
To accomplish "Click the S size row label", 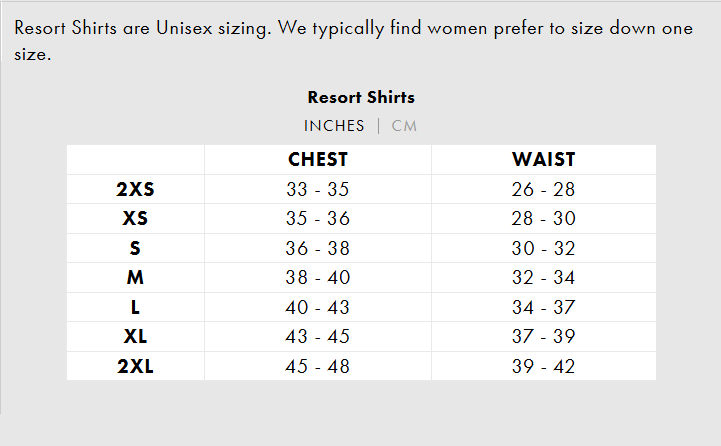I will coord(135,248).
